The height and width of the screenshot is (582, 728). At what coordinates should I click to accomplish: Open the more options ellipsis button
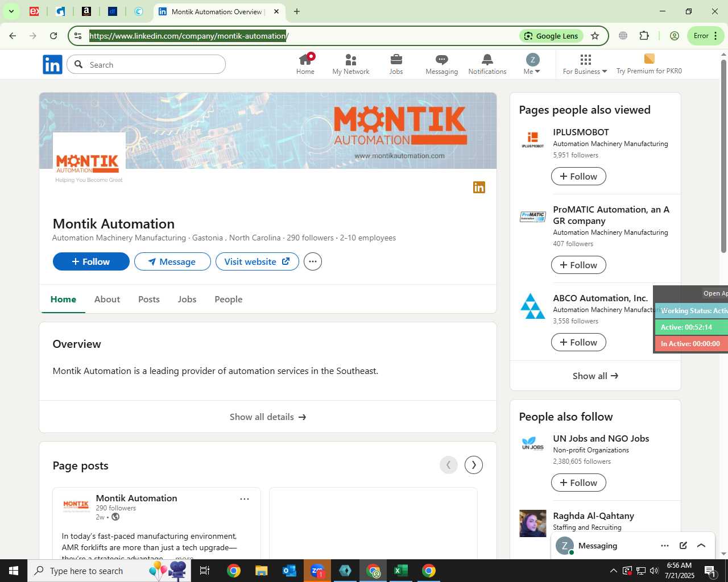click(x=313, y=261)
